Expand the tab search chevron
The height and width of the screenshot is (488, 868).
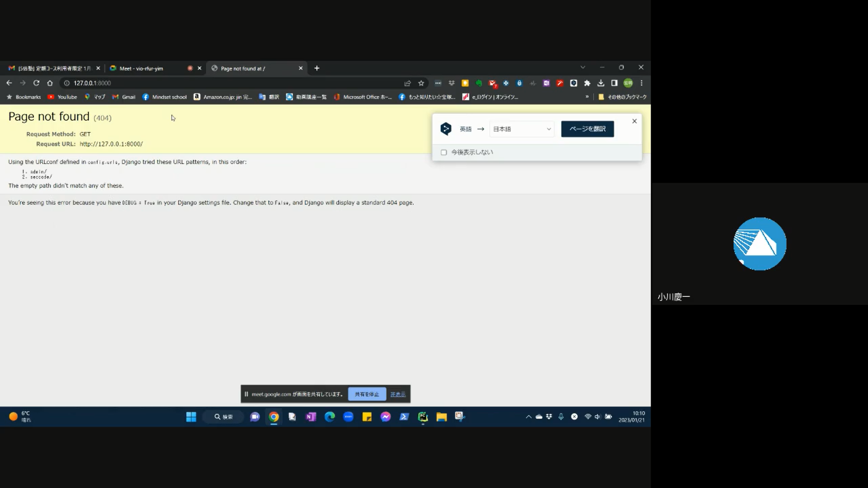pos(583,67)
